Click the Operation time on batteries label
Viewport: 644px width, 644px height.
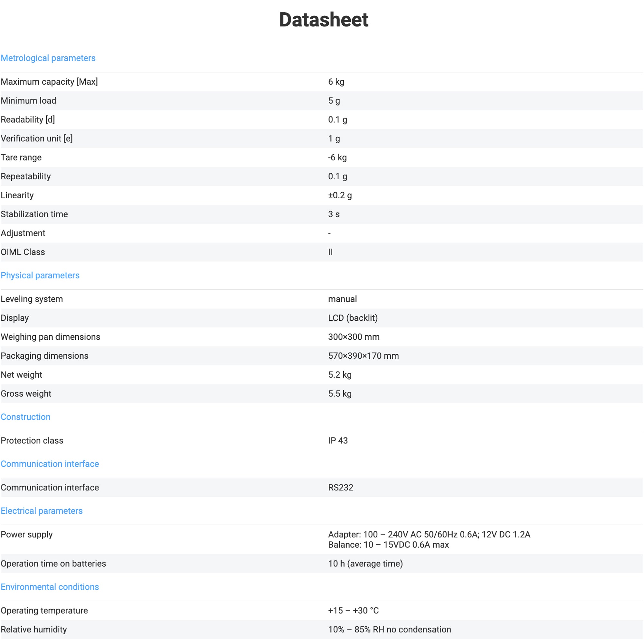[53, 563]
